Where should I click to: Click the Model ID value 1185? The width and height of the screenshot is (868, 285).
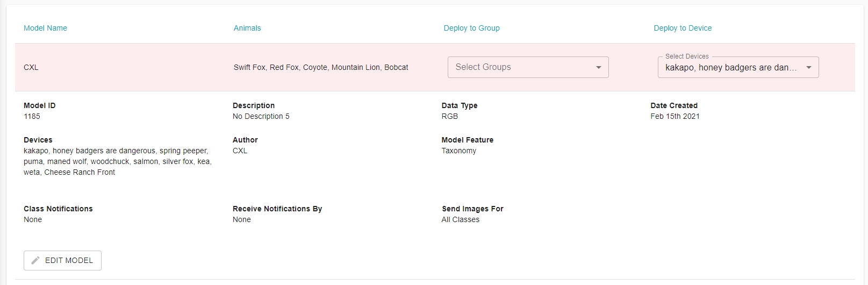[32, 116]
